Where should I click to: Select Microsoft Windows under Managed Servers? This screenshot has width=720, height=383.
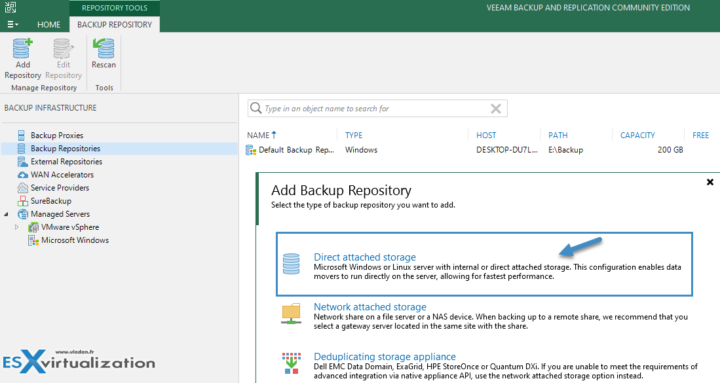tap(75, 240)
